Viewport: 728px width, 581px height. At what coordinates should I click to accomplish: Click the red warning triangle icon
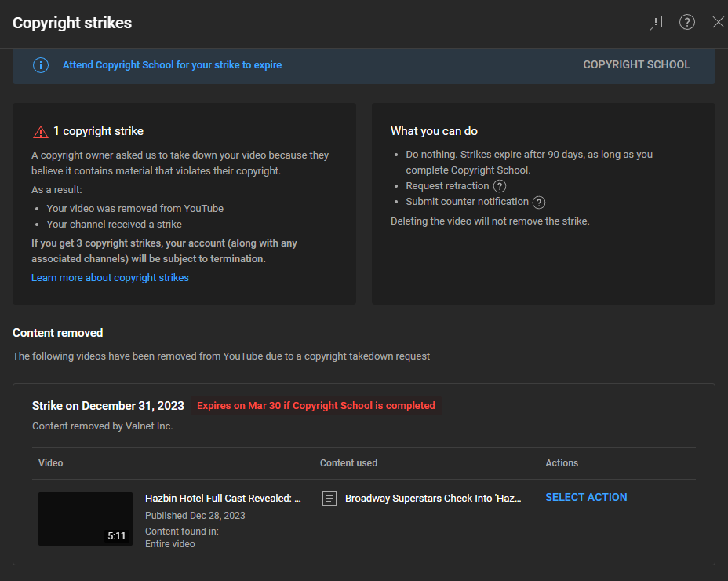40,132
